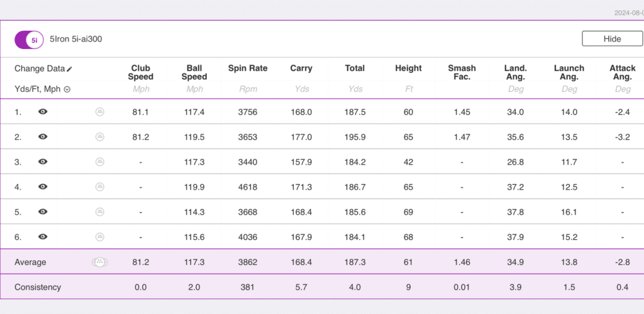Click the Consistency row label

(38, 287)
